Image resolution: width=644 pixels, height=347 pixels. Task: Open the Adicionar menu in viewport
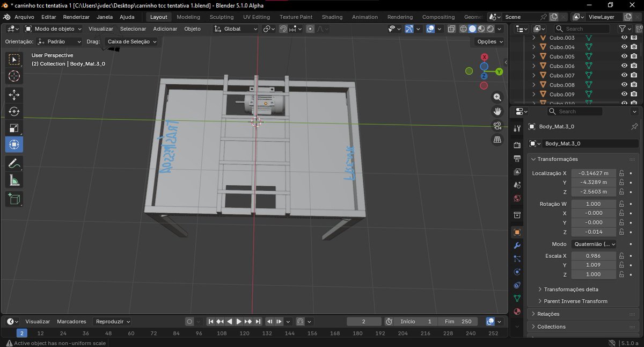[x=166, y=29]
